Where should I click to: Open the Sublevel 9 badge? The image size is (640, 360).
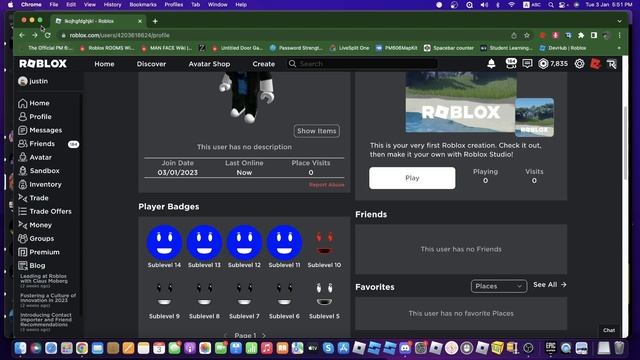pyautogui.click(x=164, y=299)
